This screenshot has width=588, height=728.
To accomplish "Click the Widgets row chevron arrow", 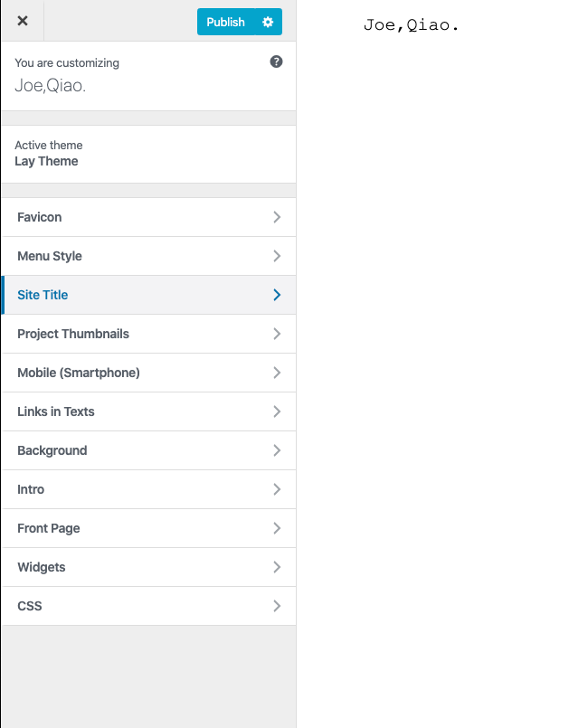I will coord(277,567).
